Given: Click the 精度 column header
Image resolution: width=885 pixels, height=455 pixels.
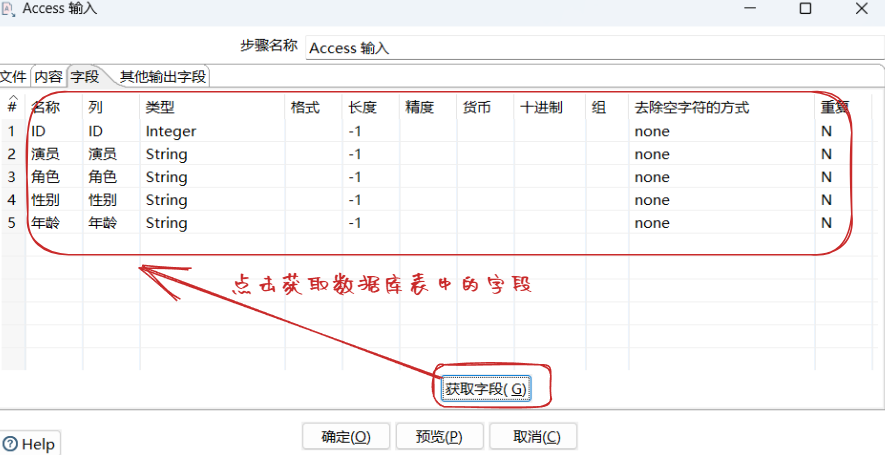Looking at the screenshot, I should 428,107.
